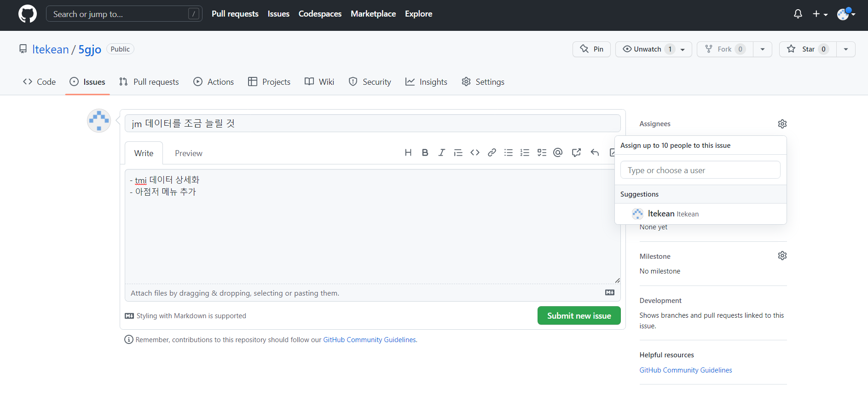The height and width of the screenshot is (402, 868).
Task: Open the Projects tab
Action: (269, 82)
